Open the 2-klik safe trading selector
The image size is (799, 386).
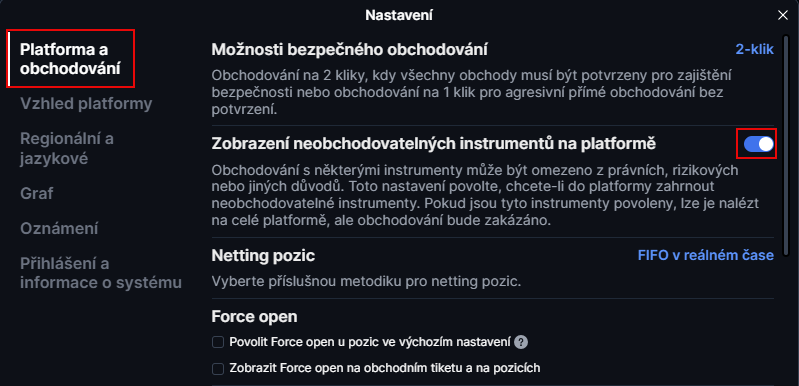coord(754,49)
